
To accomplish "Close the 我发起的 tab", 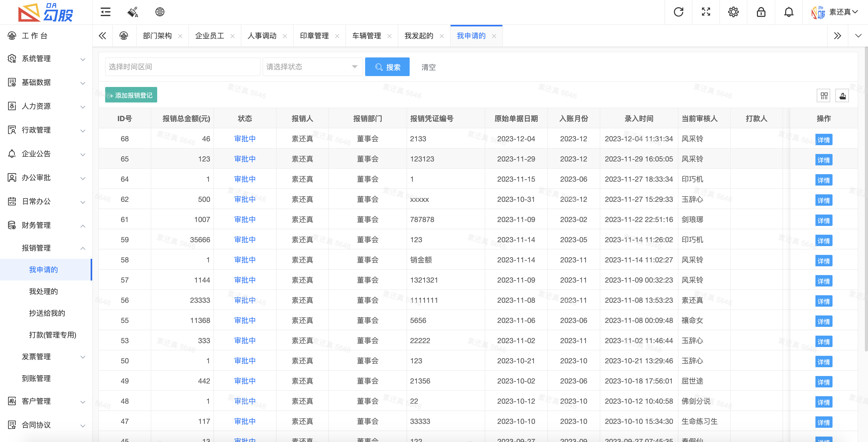I will (x=442, y=36).
